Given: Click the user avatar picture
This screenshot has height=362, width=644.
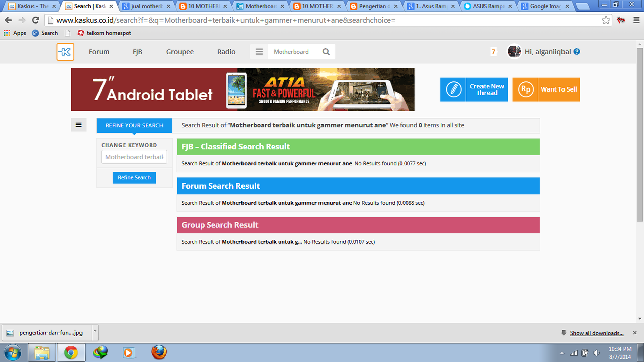Looking at the screenshot, I should 514,52.
